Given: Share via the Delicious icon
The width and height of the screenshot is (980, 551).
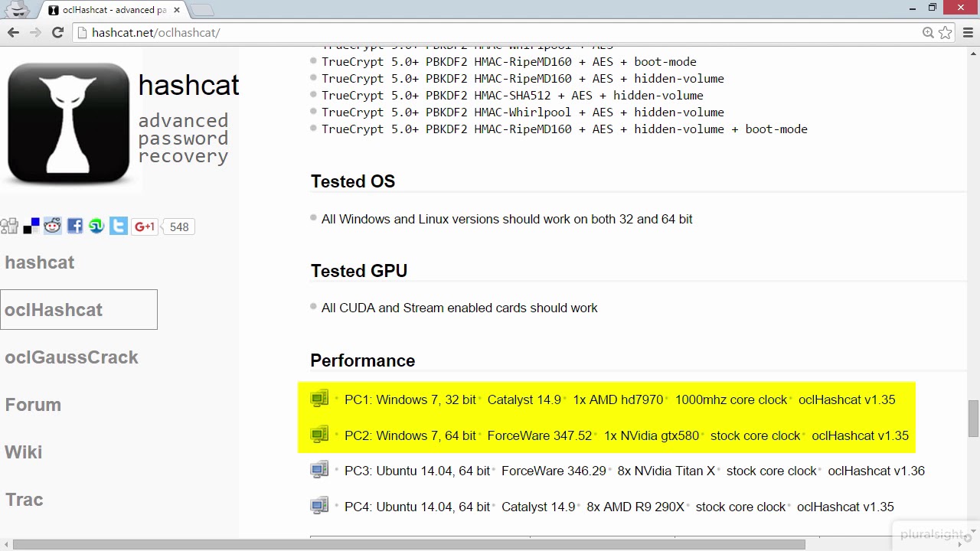Looking at the screenshot, I should click(x=31, y=226).
